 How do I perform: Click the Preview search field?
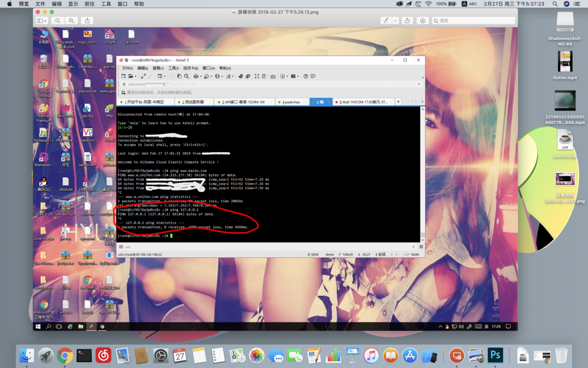[473, 20]
